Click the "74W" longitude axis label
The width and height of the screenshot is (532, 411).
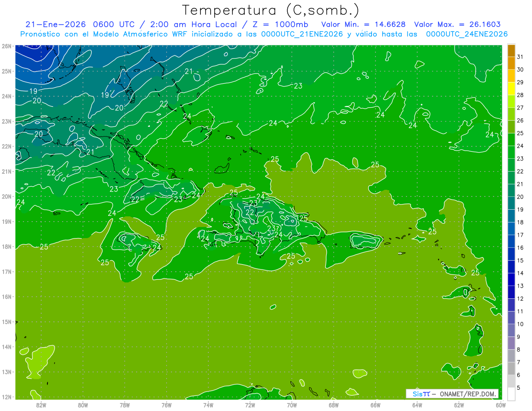coord(208,405)
